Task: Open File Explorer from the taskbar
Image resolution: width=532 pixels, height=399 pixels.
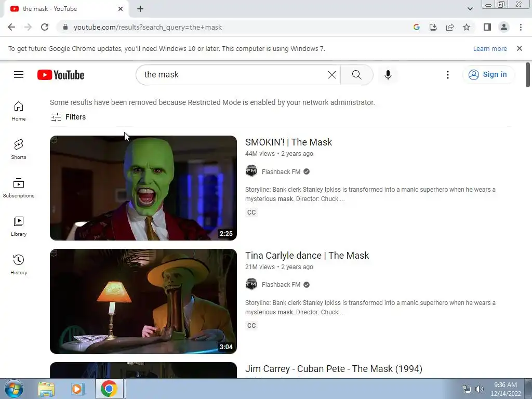Action: click(x=46, y=389)
